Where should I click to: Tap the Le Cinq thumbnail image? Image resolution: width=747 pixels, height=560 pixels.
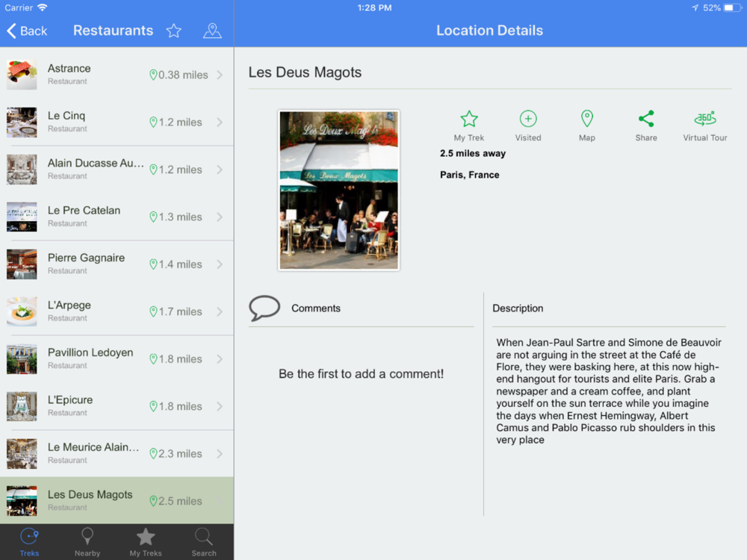coord(22,122)
